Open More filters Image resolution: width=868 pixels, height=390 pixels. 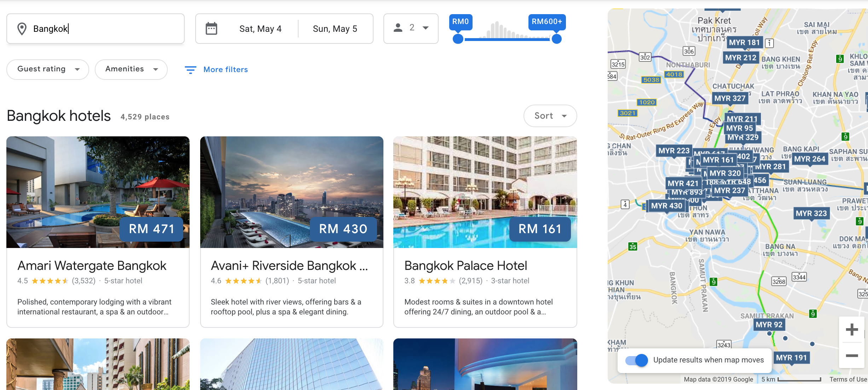coord(216,70)
